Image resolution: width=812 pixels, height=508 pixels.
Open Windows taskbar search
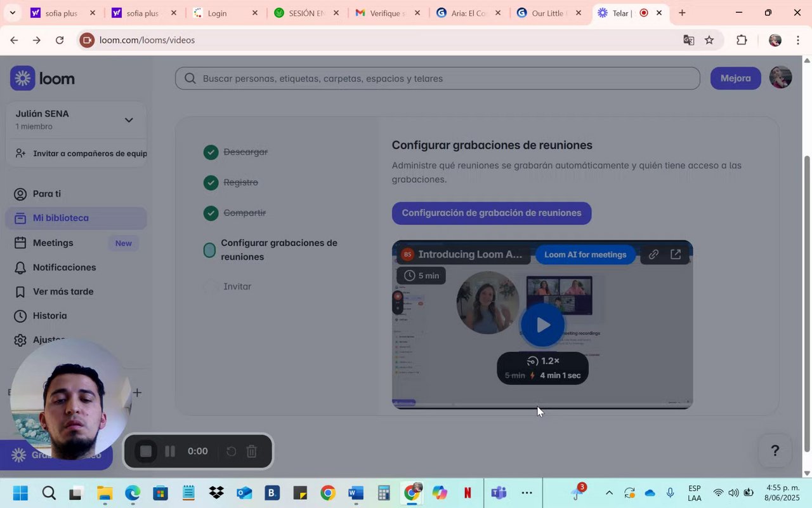tap(49, 493)
